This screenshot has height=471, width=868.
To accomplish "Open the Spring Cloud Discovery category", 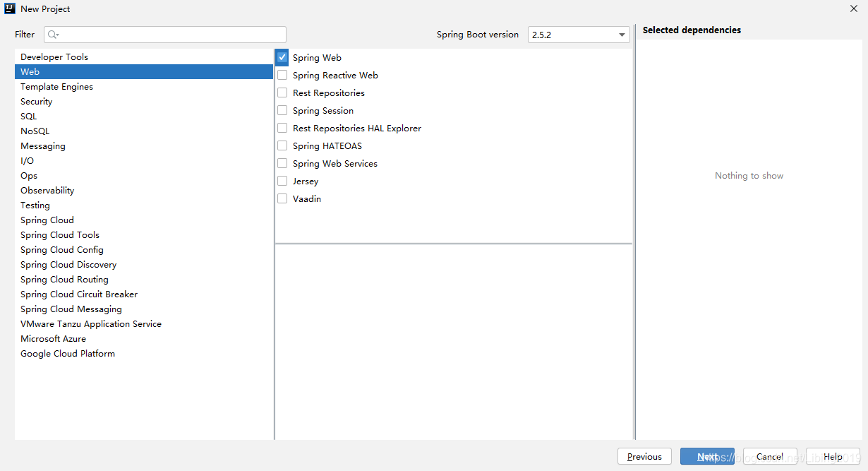I will click(x=144, y=264).
